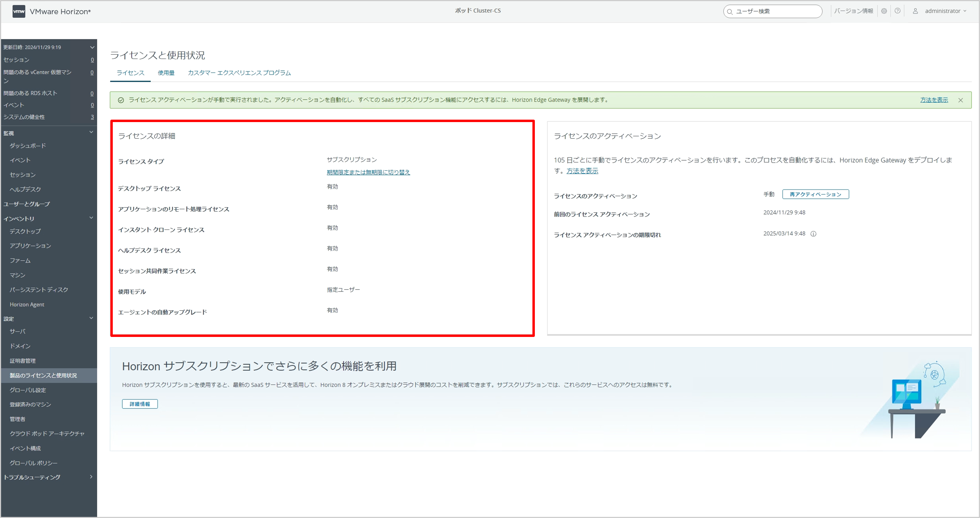
Task: Click the 再アクティベーション button
Action: pyautogui.click(x=816, y=194)
